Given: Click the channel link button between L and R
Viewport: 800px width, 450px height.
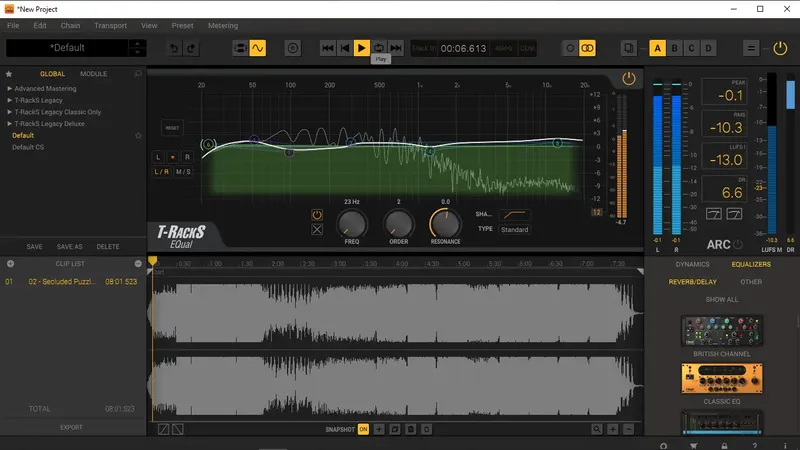Looking at the screenshot, I should [172, 157].
